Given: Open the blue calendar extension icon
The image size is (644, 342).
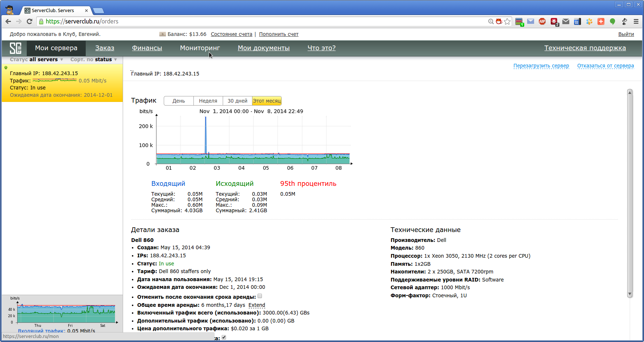Looking at the screenshot, I should point(577,21).
